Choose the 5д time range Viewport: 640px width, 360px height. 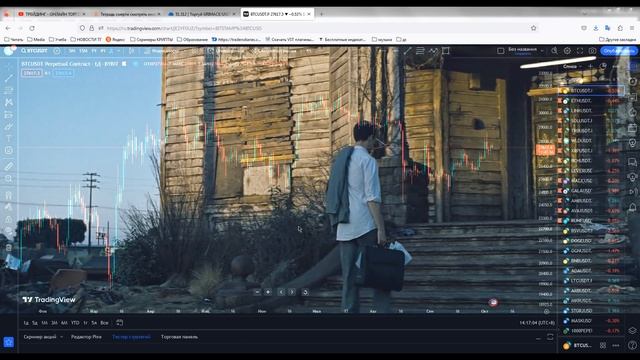(x=35, y=323)
